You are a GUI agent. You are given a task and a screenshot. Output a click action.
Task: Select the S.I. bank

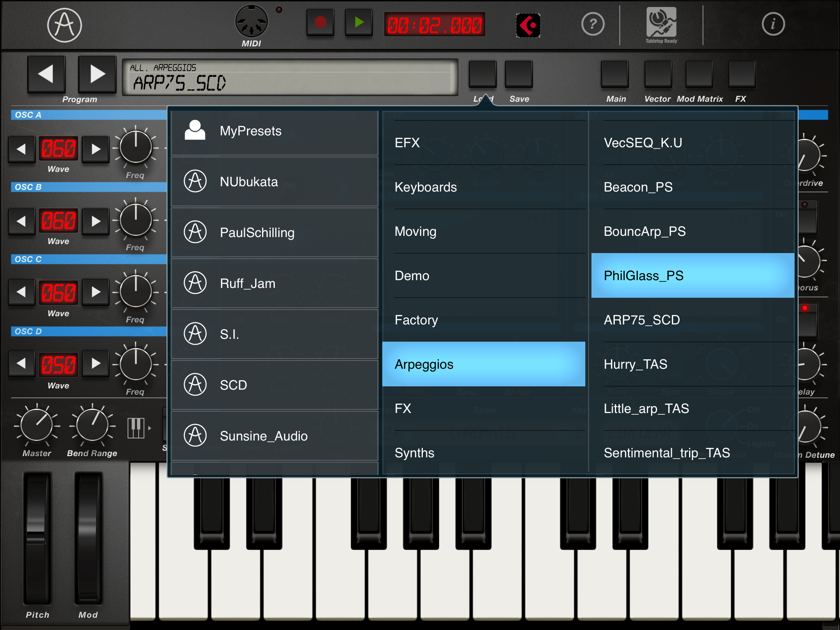(274, 334)
